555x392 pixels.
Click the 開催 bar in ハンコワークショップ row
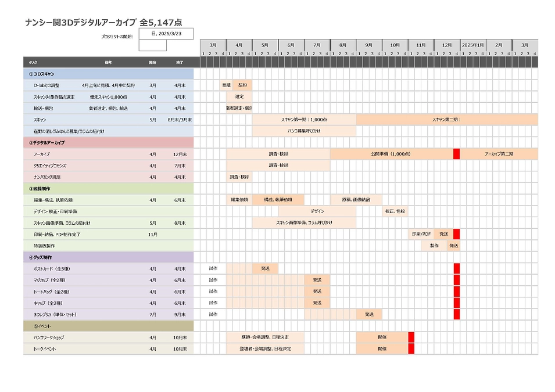(x=382, y=337)
